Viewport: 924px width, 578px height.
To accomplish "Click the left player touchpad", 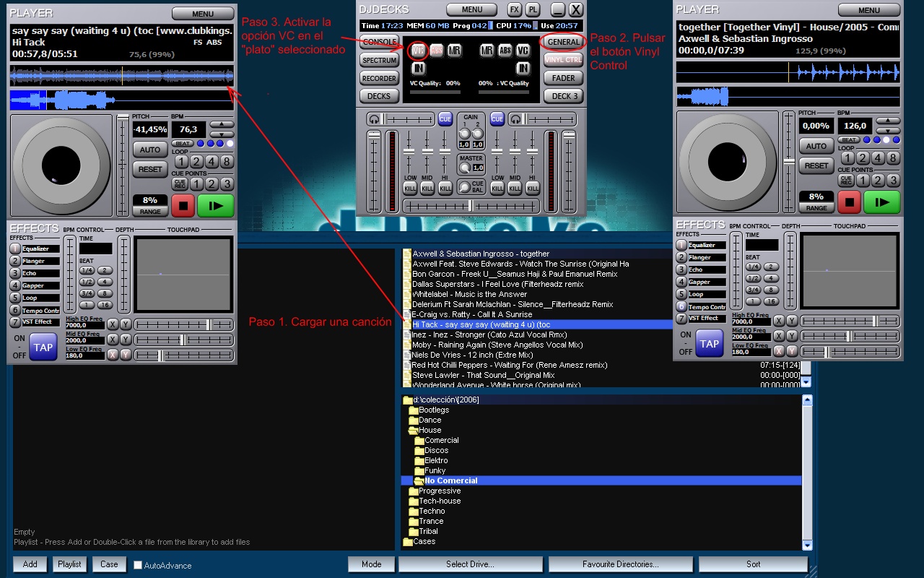I will [x=185, y=274].
